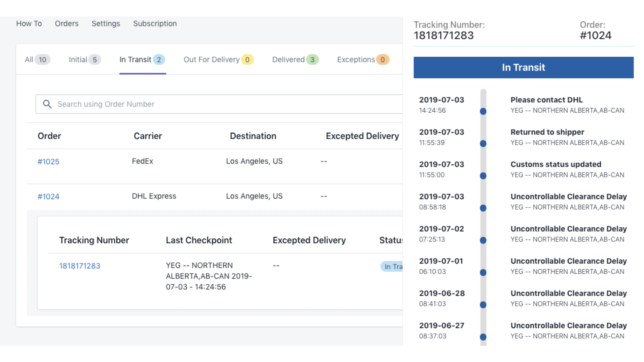The width and height of the screenshot is (644, 362).
Task: Click the Tracking Number column header
Action: [94, 240]
